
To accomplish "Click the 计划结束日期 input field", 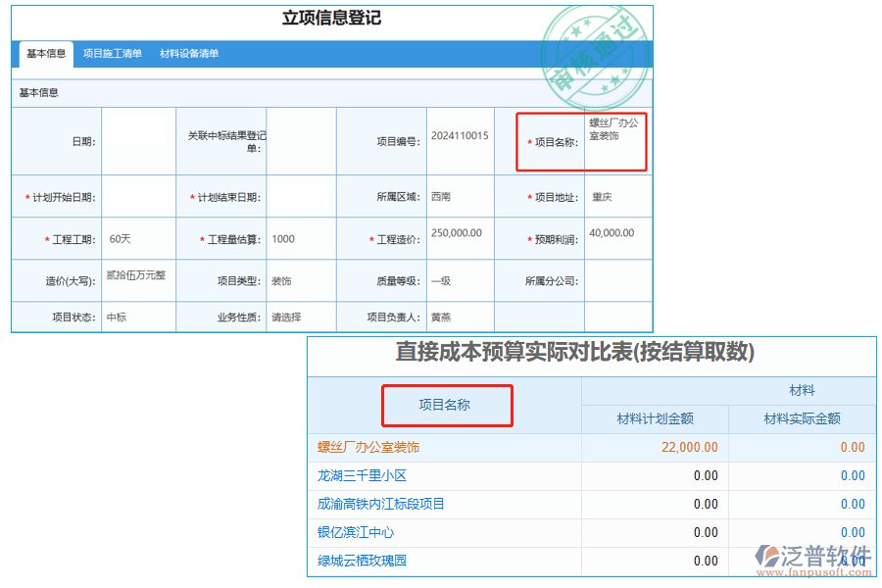I will (x=301, y=196).
